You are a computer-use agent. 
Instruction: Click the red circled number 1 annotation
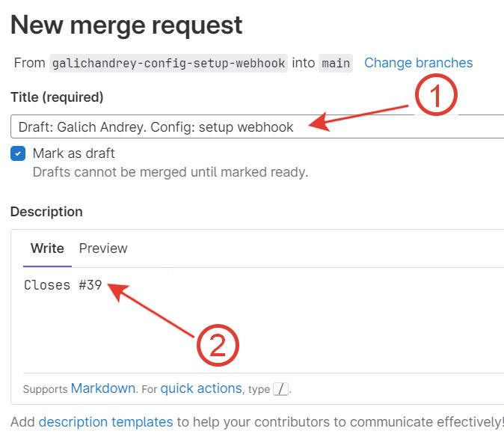(x=436, y=95)
